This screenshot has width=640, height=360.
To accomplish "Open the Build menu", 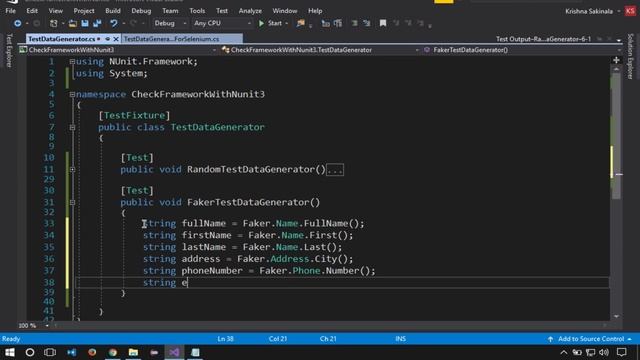I will point(113,11).
